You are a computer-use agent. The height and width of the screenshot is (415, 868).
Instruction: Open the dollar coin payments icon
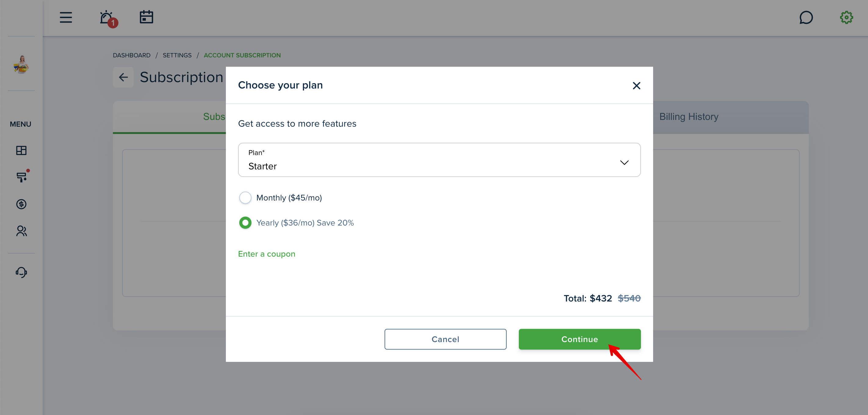21,204
